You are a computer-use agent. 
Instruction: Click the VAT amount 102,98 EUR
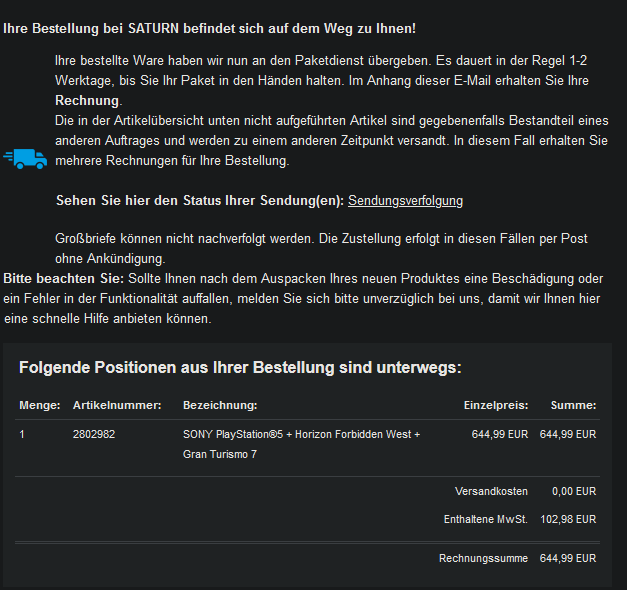tap(568, 519)
